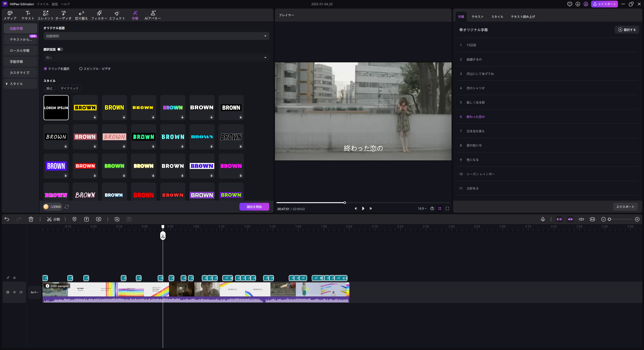This screenshot has width=644, height=350.
Task: Open the AIアバター tool
Action: point(153,15)
